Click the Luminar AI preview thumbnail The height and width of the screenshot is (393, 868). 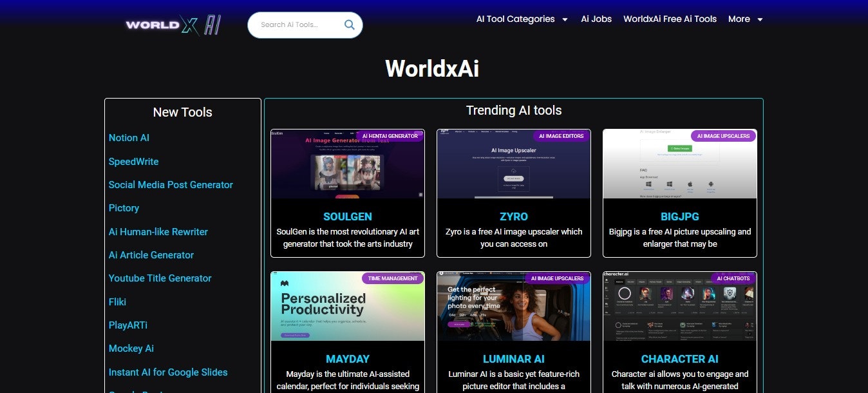(513, 307)
